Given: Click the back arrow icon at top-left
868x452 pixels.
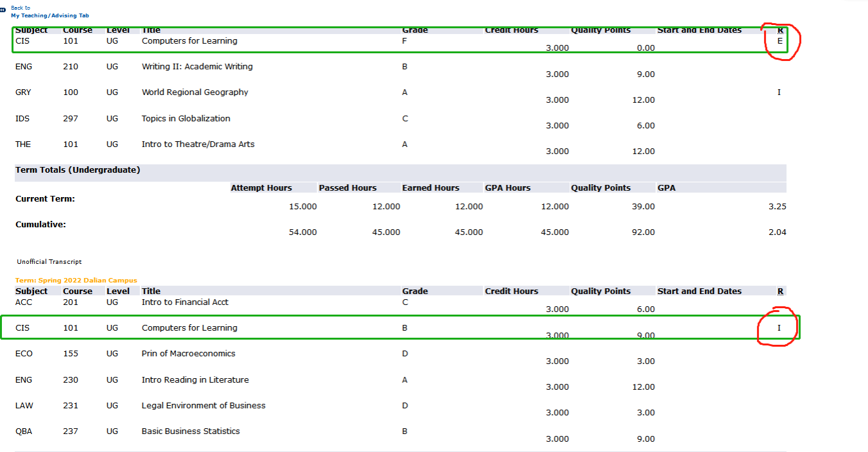Looking at the screenshot, I should click(3, 11).
